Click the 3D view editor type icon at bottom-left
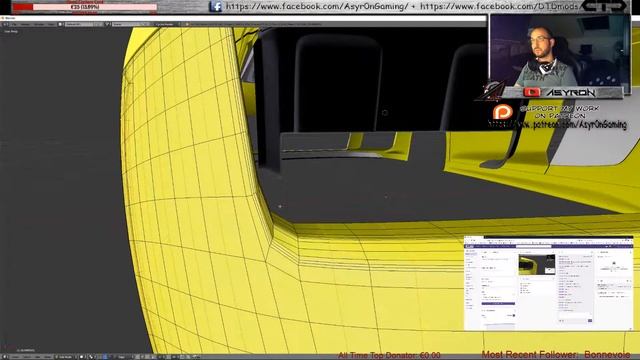 5,357
